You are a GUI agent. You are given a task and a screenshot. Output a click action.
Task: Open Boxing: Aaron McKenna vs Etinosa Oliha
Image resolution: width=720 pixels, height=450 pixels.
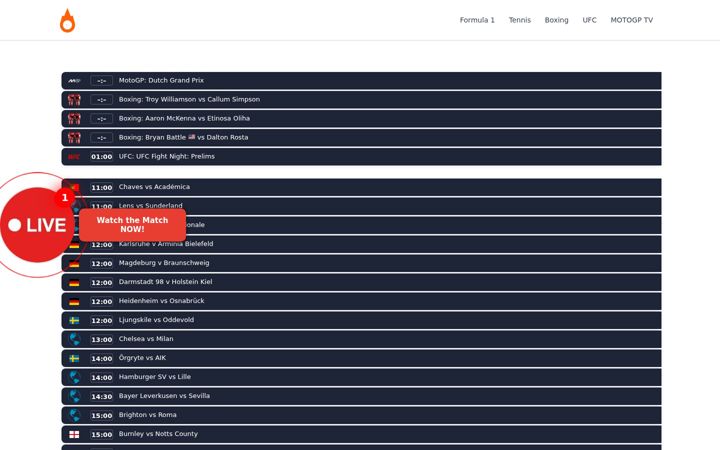(x=361, y=118)
